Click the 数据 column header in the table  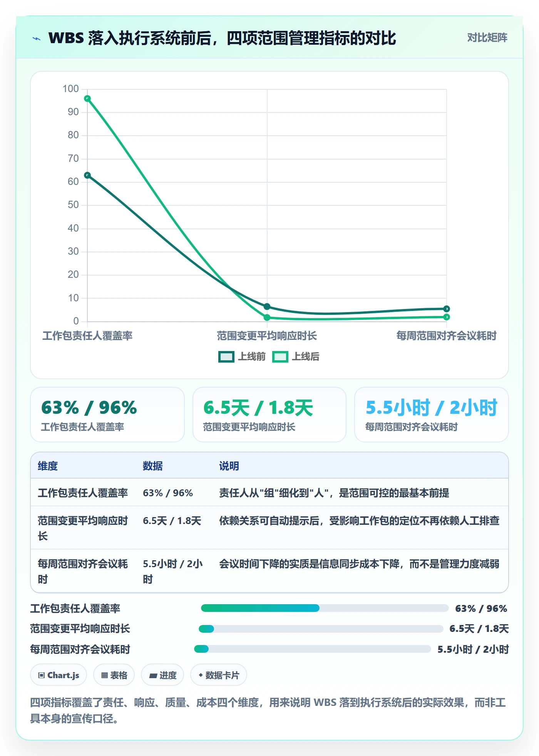(153, 466)
